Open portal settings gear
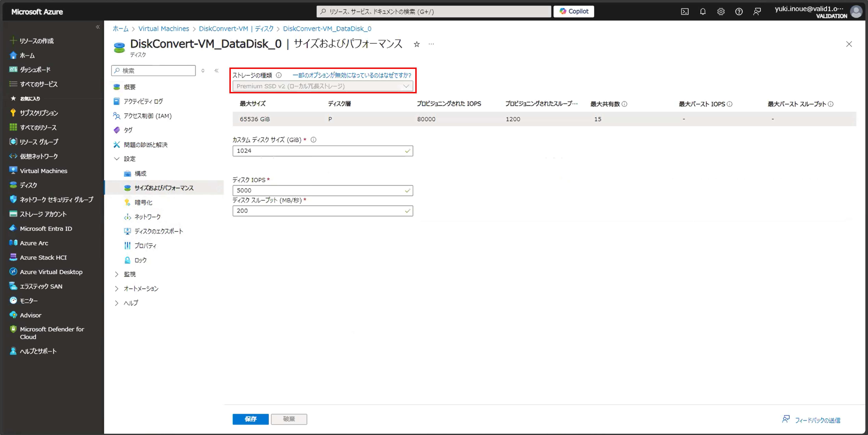868x435 pixels. (721, 12)
